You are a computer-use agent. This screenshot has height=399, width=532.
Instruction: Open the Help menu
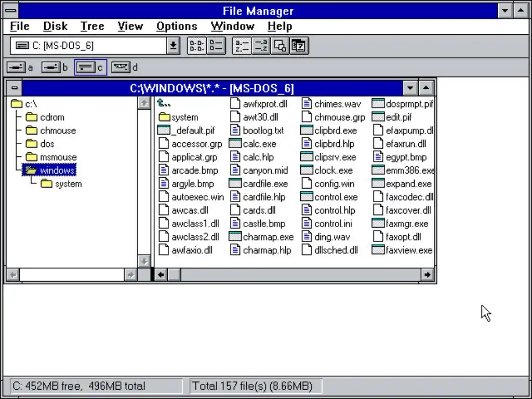(x=280, y=26)
